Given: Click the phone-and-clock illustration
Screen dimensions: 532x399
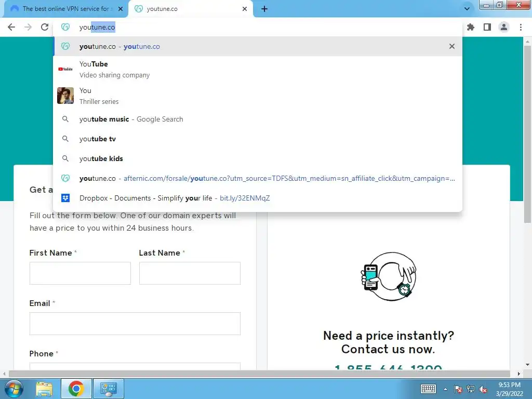Looking at the screenshot, I should click(x=389, y=276).
